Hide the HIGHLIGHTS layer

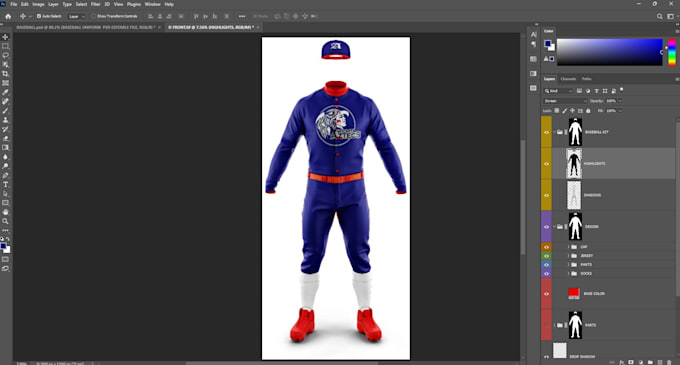(546, 164)
